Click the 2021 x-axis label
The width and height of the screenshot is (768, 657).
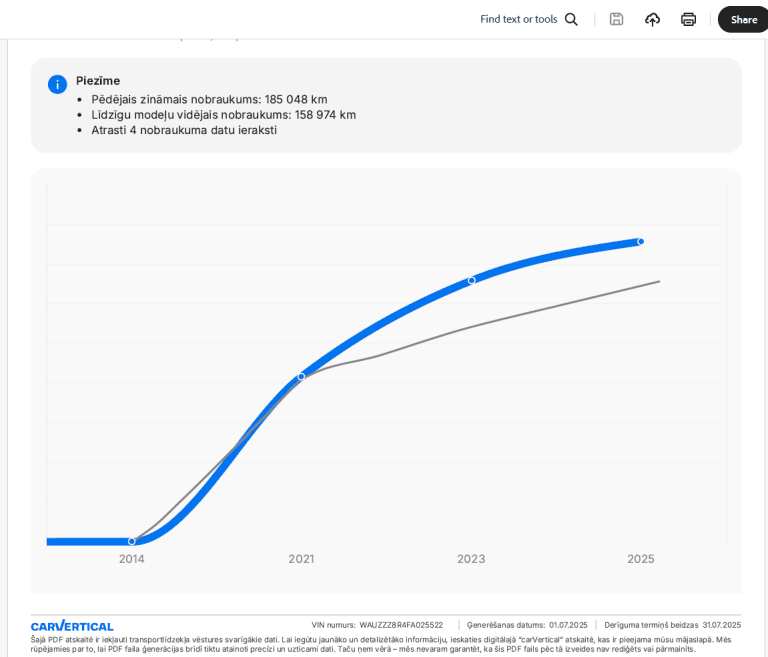(x=301, y=559)
